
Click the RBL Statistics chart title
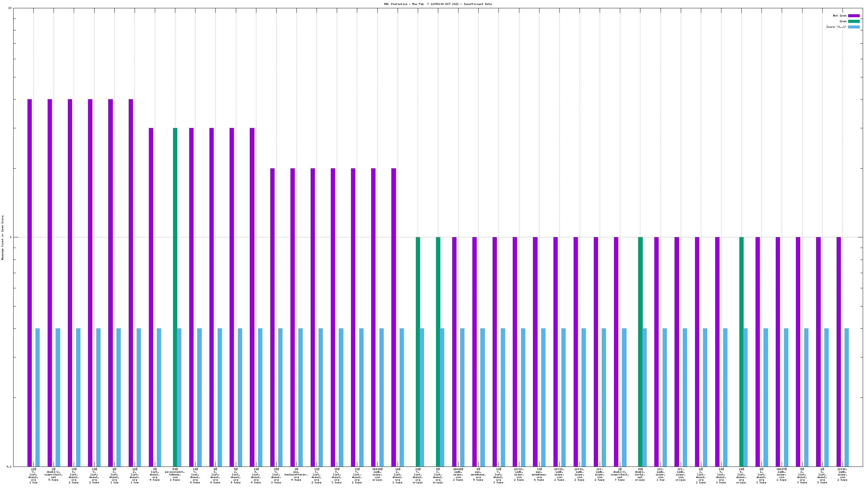click(438, 4)
